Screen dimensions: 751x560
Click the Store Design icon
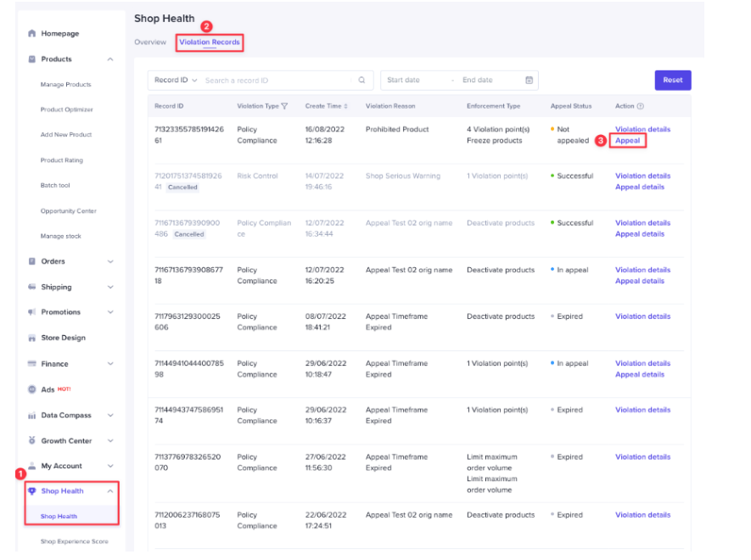click(x=32, y=338)
